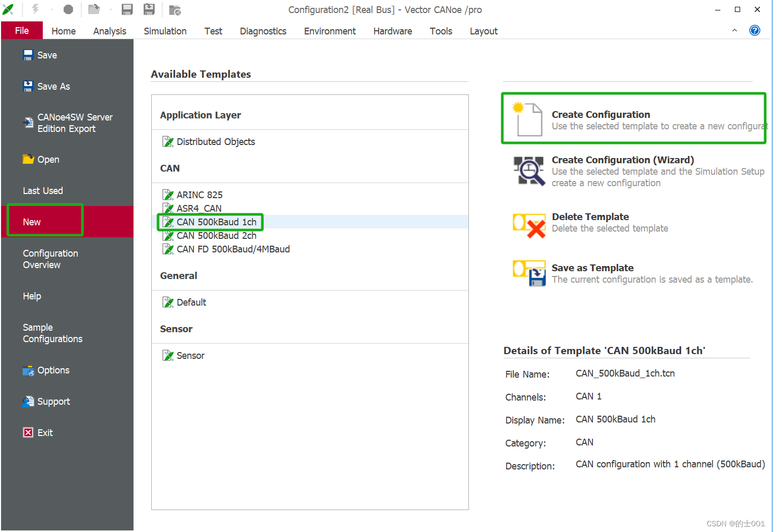Click the Create Configuration label

601,115
